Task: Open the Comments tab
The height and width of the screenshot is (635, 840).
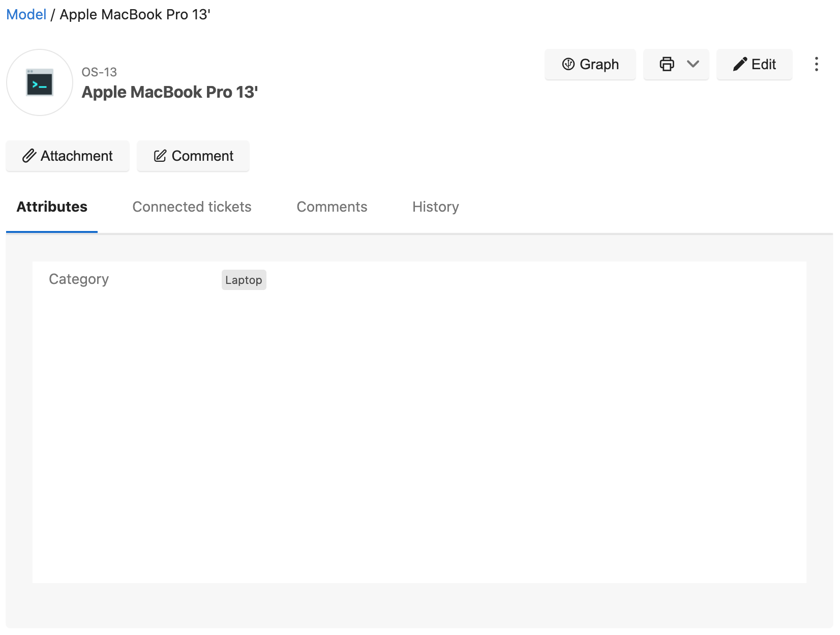Action: click(x=332, y=207)
